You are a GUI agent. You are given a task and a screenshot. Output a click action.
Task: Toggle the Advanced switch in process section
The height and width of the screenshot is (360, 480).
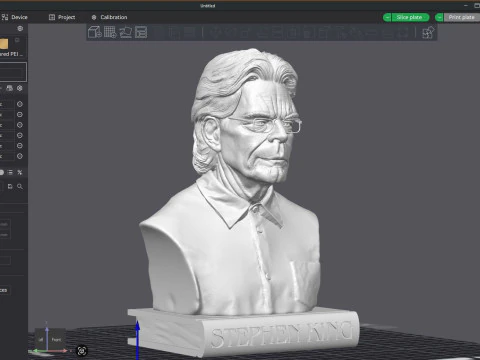click(2, 172)
